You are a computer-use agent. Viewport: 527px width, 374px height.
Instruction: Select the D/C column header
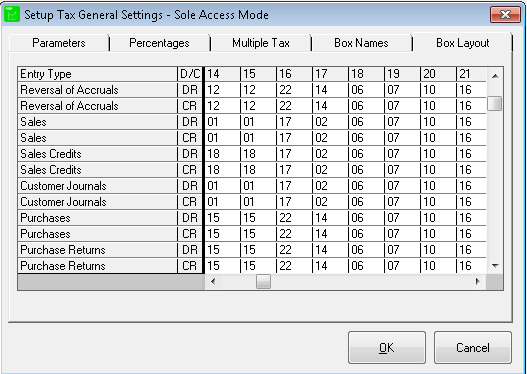tap(190, 74)
